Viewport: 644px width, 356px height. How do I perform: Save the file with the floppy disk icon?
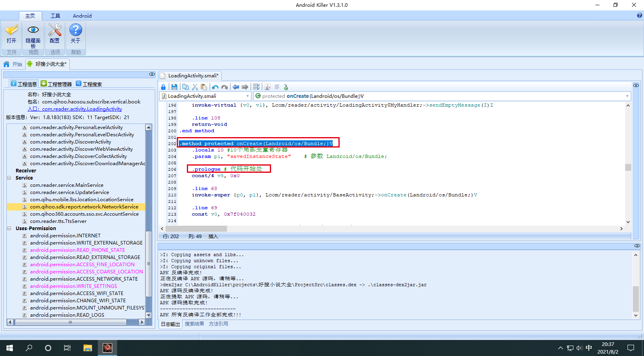point(174,87)
